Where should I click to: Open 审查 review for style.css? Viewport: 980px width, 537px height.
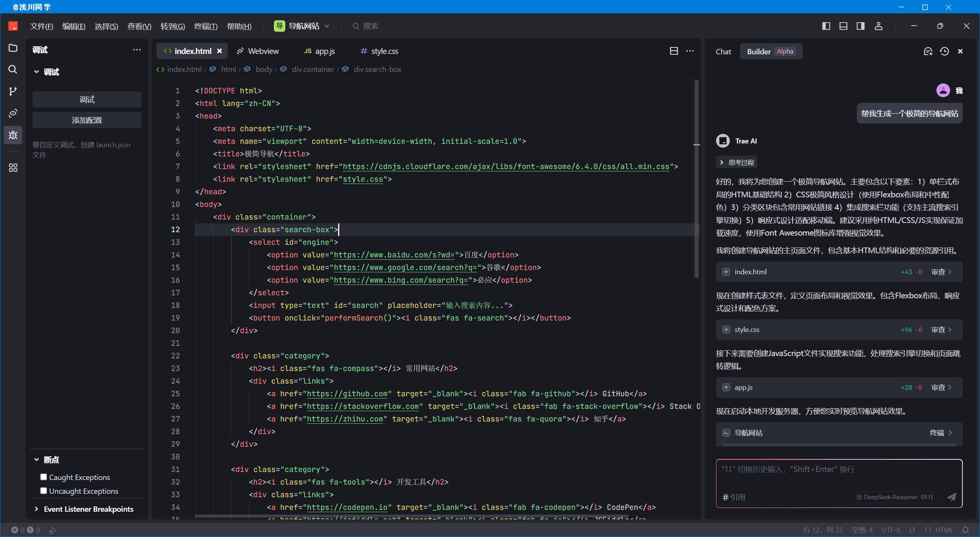(x=941, y=329)
